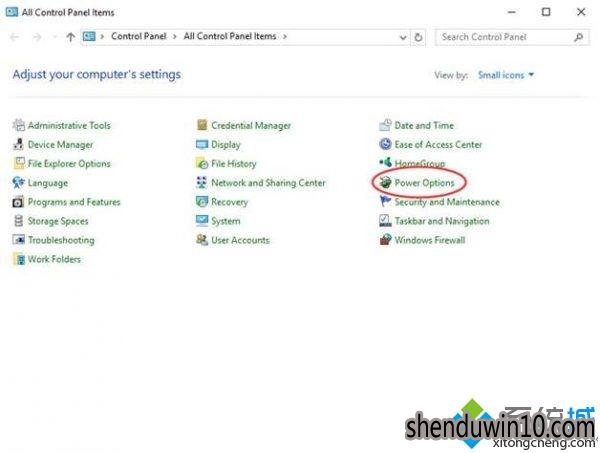
Task: Minimize the All Control Panel Items window
Action: [x=511, y=12]
